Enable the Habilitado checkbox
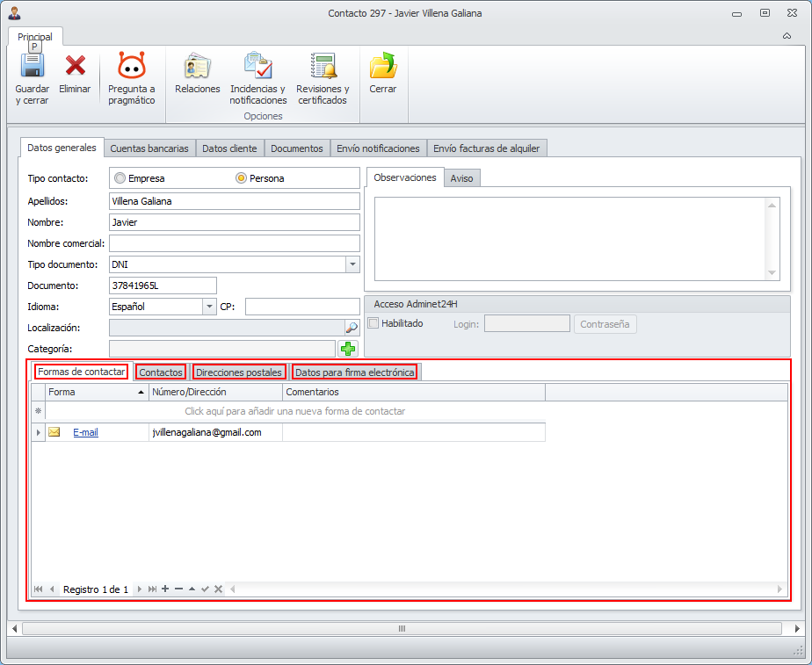Viewport: 812px width, 665px height. click(x=373, y=323)
